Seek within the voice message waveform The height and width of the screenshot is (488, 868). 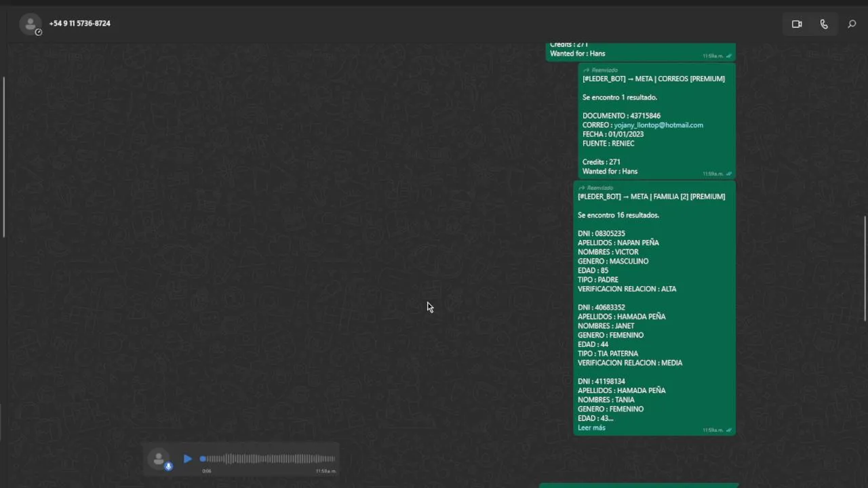coord(269,459)
